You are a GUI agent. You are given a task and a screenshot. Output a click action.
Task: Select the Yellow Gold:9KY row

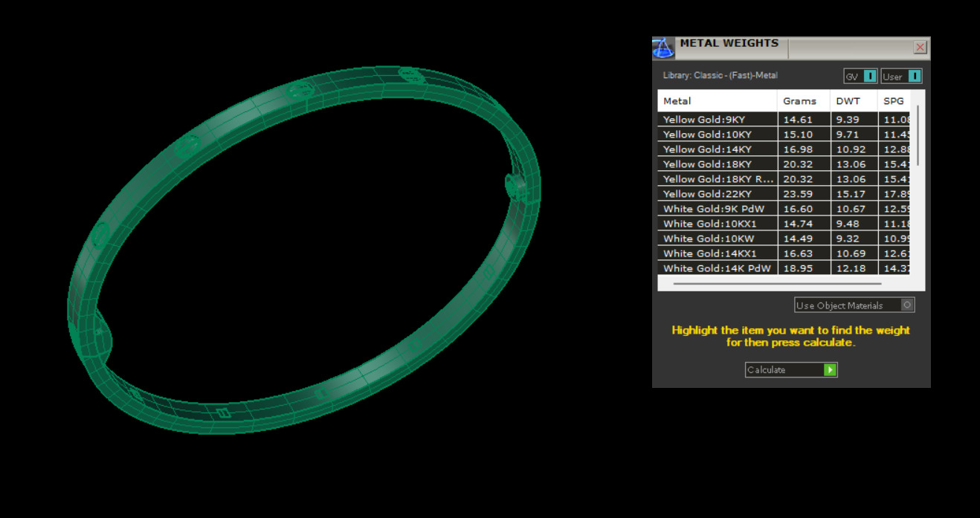tap(784, 120)
